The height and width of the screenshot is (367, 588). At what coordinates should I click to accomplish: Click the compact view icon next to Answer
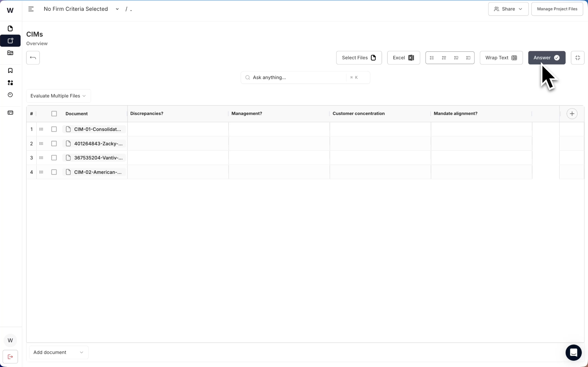[577, 58]
